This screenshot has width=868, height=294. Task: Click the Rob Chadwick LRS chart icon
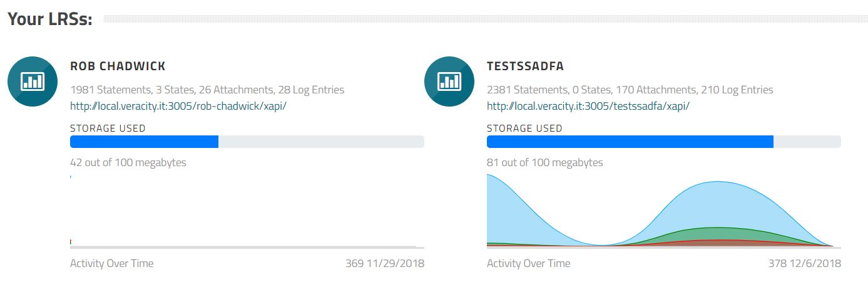tap(33, 81)
